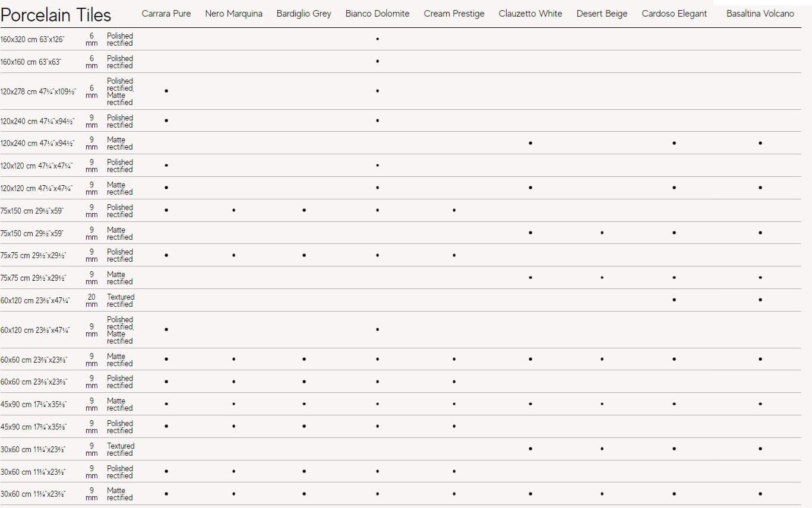This screenshot has width=812, height=508.
Task: Click the 120x240 cm label of the Matte row
Action: 37,144
